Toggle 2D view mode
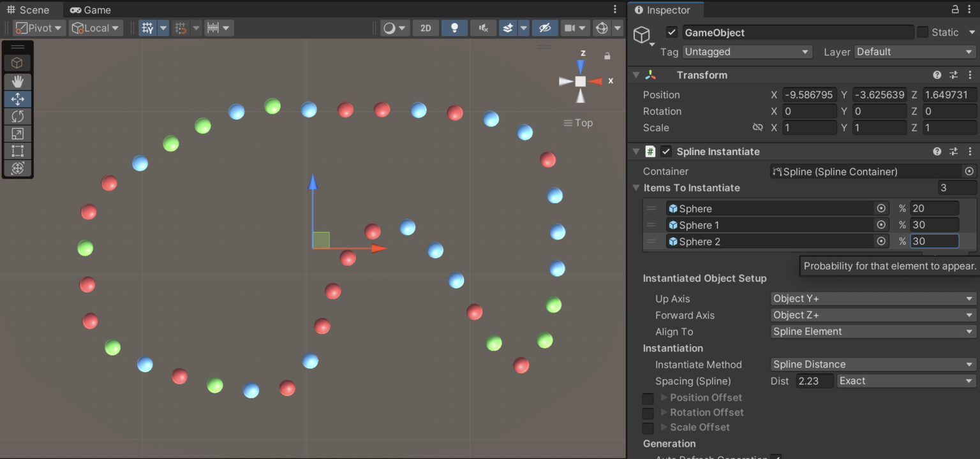This screenshot has width=980, height=459. (425, 27)
